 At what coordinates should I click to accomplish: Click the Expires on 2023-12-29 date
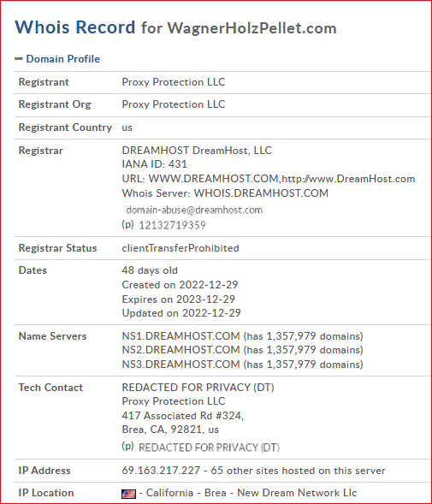pos(179,299)
